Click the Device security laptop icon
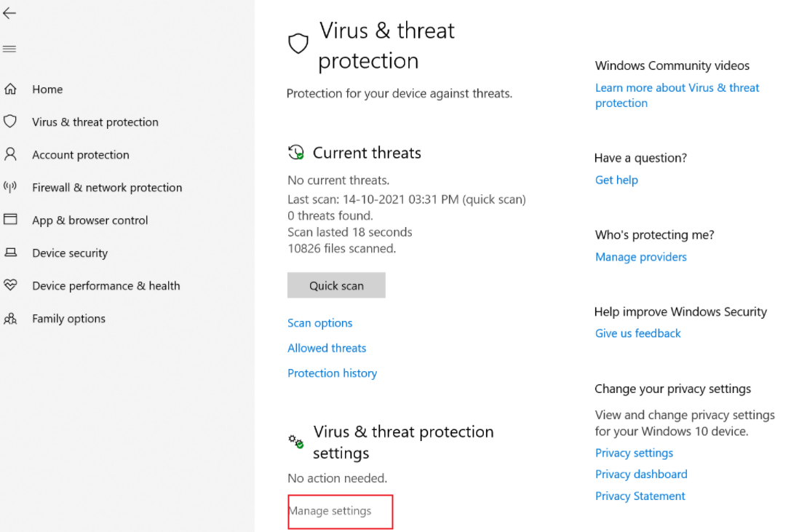The width and height of the screenshot is (807, 532). click(x=10, y=253)
